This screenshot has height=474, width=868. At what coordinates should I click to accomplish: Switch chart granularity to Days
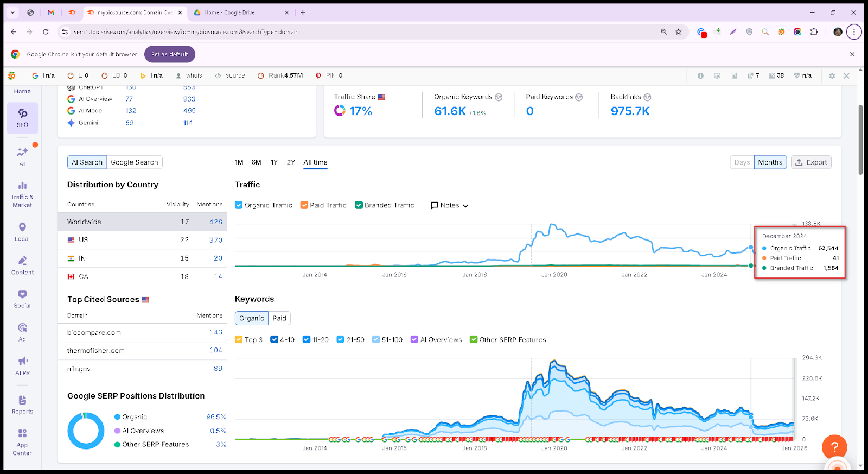742,162
